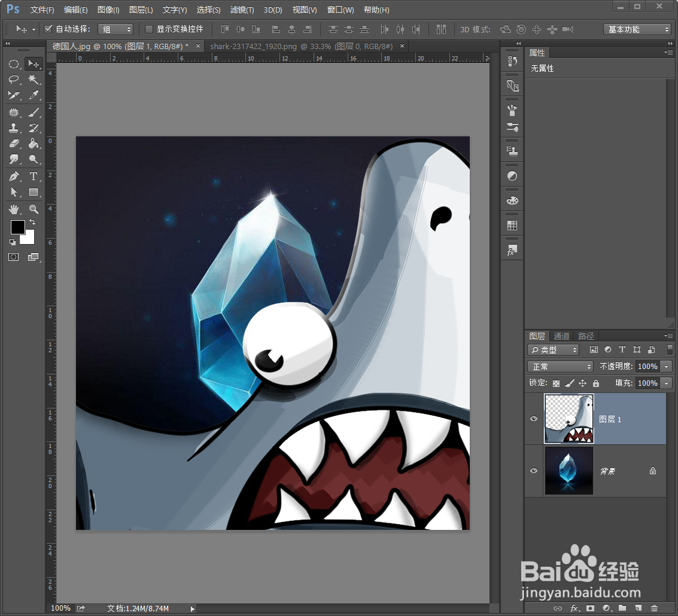The height and width of the screenshot is (616, 678).
Task: Select the Dodge tool
Action: click(34, 159)
